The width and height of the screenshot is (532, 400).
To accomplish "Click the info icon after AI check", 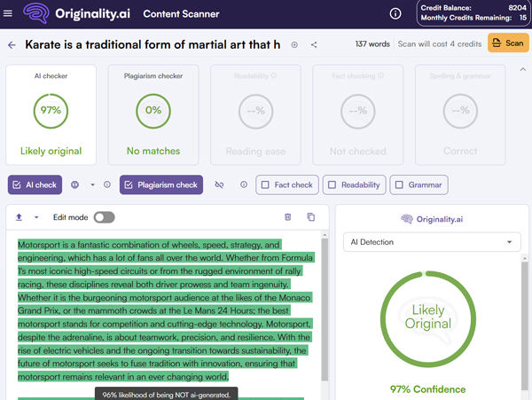I will tap(107, 184).
